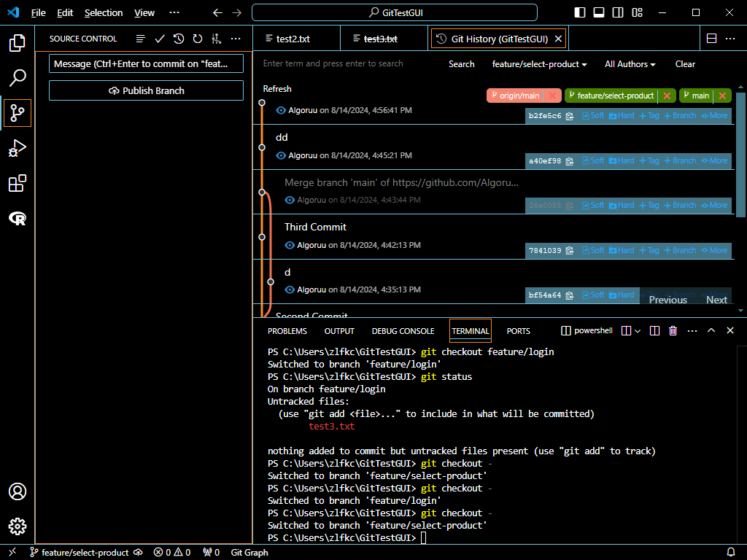This screenshot has width=747, height=560.
Task: Open More options for commit b2fe5c6
Action: (x=715, y=116)
